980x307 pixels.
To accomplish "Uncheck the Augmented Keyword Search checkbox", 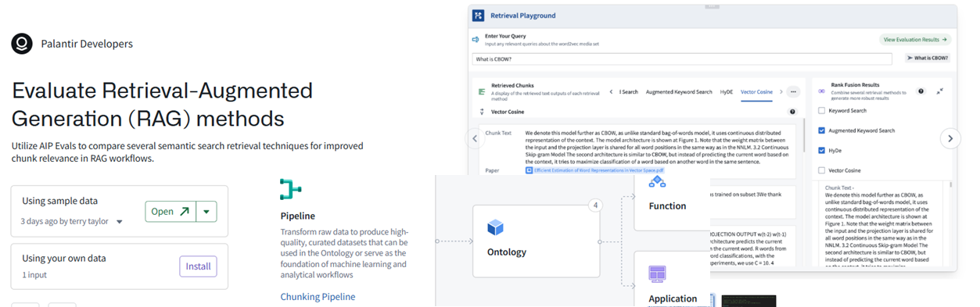I will (x=820, y=130).
